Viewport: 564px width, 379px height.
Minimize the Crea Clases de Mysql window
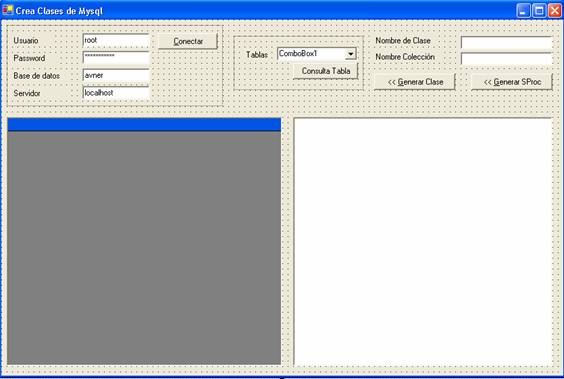click(523, 11)
